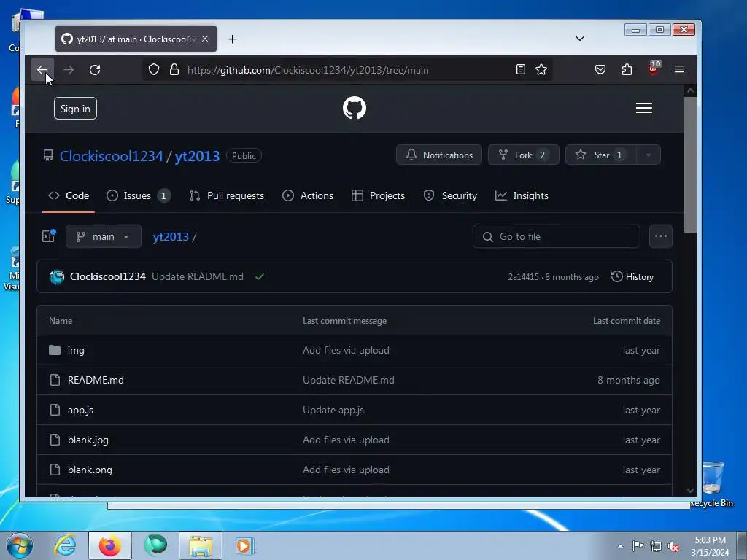Open the app.js file name
Viewport: 747px width, 560px height.
pyautogui.click(x=80, y=410)
